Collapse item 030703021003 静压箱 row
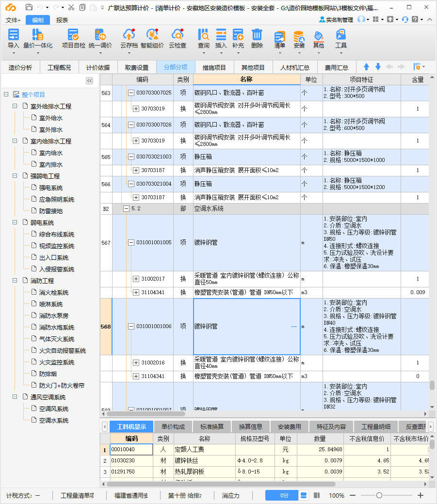The height and width of the screenshot is (504, 437). (x=131, y=157)
